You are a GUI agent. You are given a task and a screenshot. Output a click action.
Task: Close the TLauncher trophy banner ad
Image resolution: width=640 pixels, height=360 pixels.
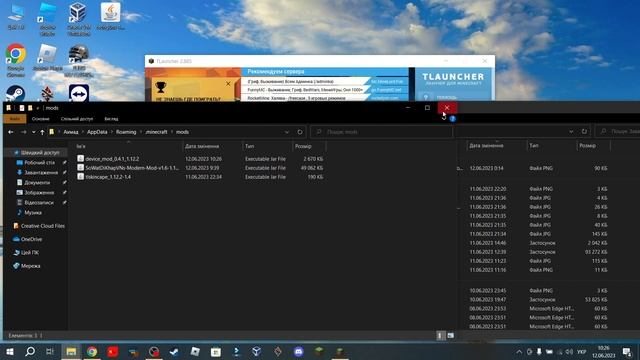tap(228, 83)
